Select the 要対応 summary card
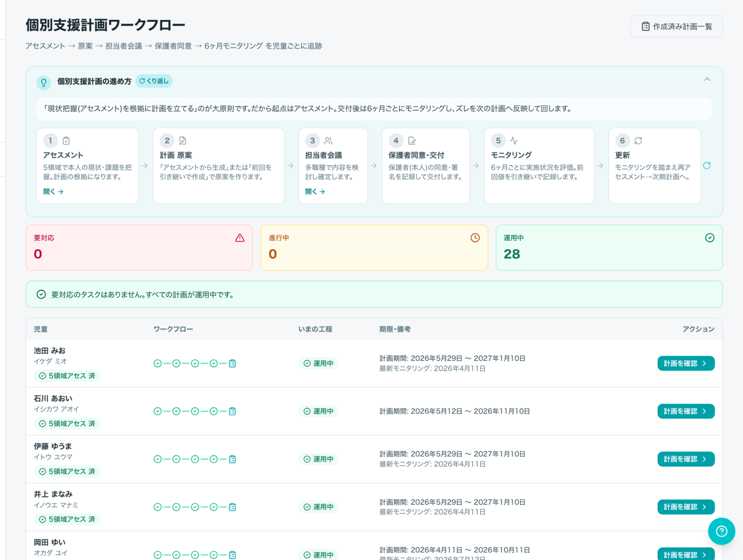 (140, 248)
